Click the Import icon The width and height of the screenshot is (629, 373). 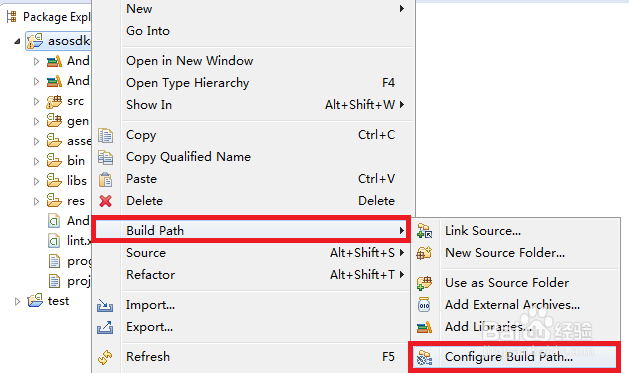[105, 305]
